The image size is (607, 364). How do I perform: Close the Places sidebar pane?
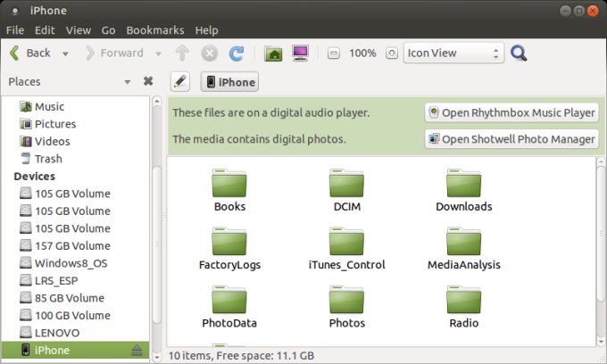click(x=148, y=81)
